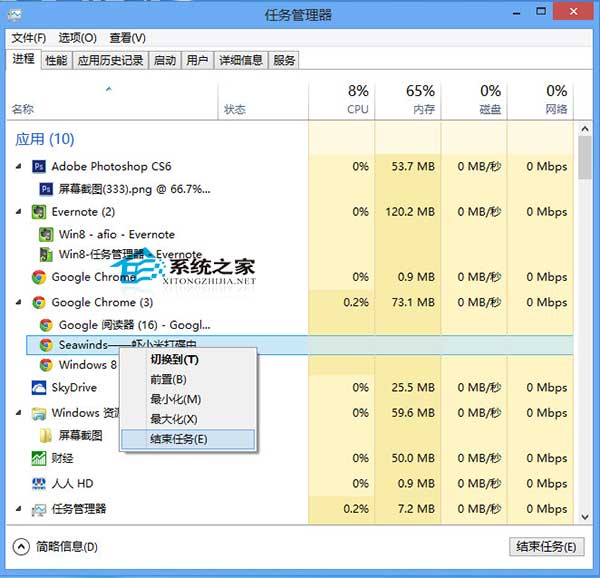
Task: Click the Seawinds Chrome tab icon
Action: pyautogui.click(x=46, y=345)
